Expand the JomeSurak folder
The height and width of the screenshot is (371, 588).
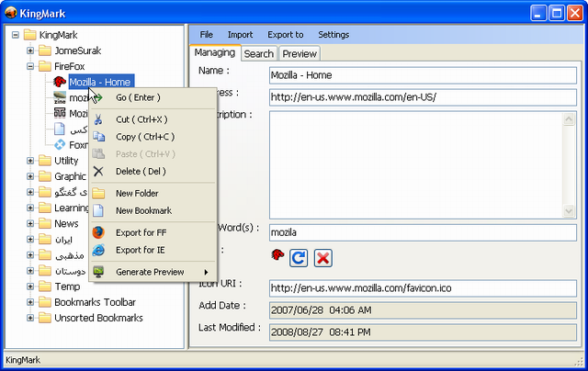pyautogui.click(x=30, y=51)
